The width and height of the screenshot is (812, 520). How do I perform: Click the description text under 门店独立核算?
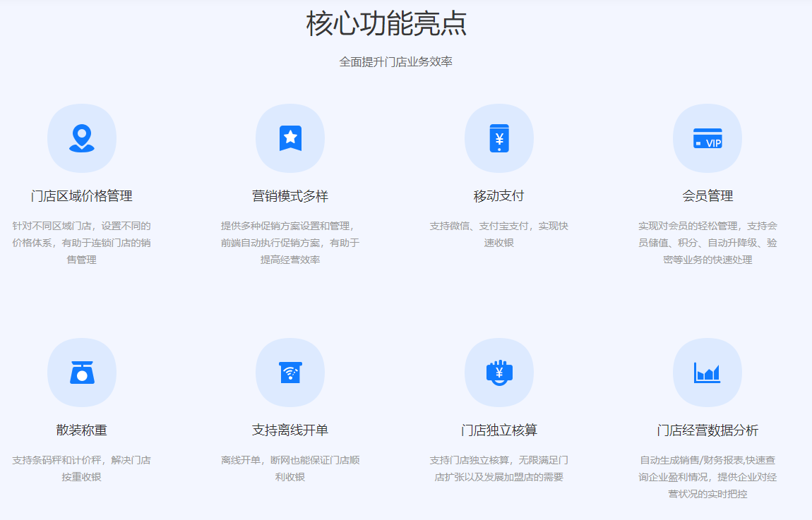[499, 468]
